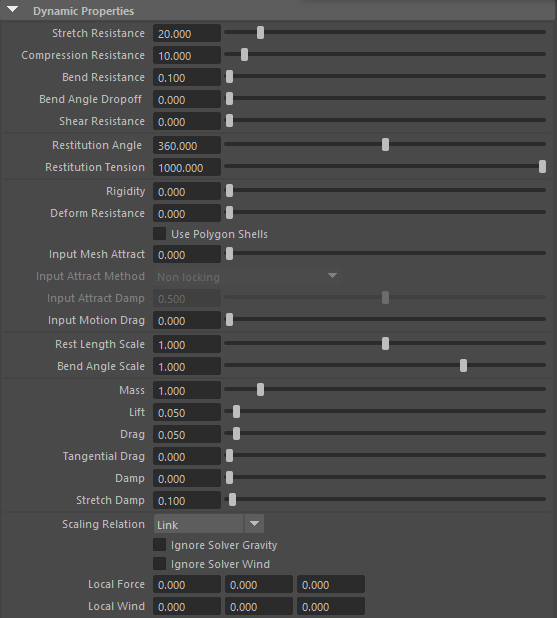557x618 pixels.
Task: Open the Input Attract Method dropdown
Action: pos(247,276)
